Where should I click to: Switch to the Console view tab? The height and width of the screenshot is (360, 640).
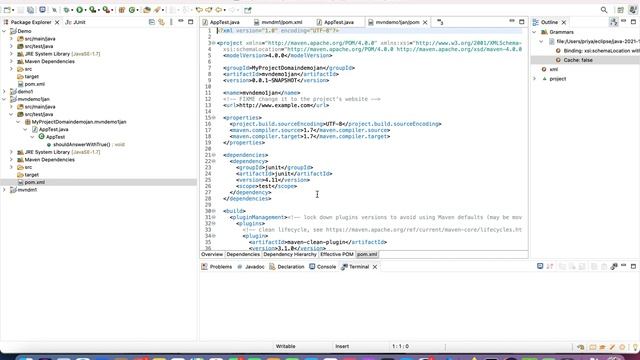pos(322,267)
